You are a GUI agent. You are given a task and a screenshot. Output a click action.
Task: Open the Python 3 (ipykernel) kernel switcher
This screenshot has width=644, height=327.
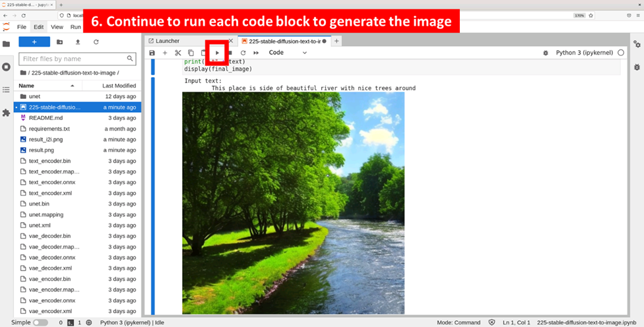click(x=584, y=53)
